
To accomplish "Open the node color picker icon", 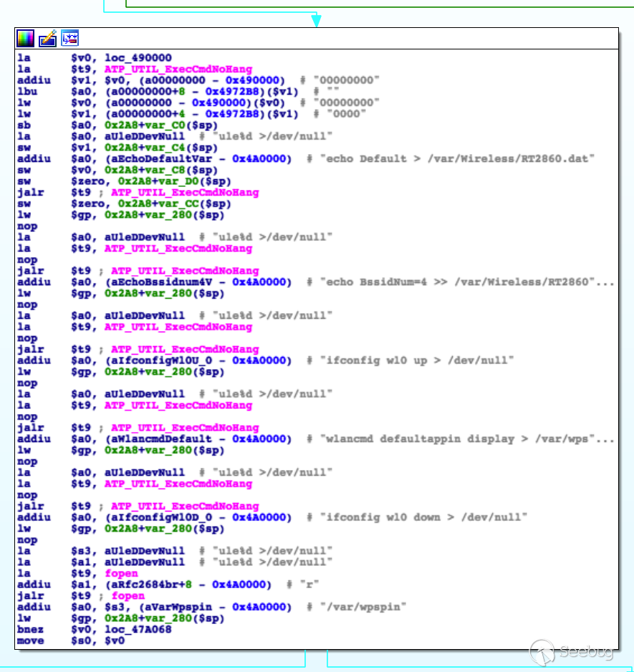I will [x=25, y=39].
